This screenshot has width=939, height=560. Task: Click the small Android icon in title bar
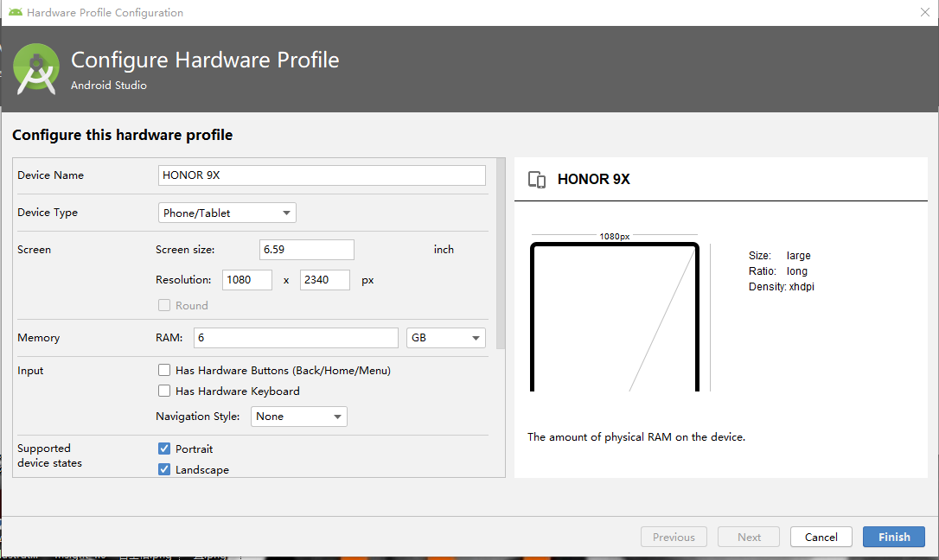click(x=15, y=12)
